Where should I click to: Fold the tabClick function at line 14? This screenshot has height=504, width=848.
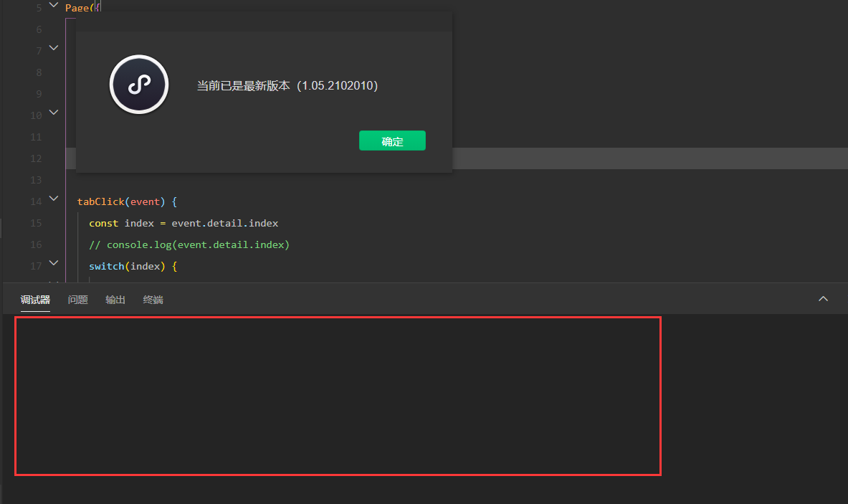pyautogui.click(x=54, y=198)
